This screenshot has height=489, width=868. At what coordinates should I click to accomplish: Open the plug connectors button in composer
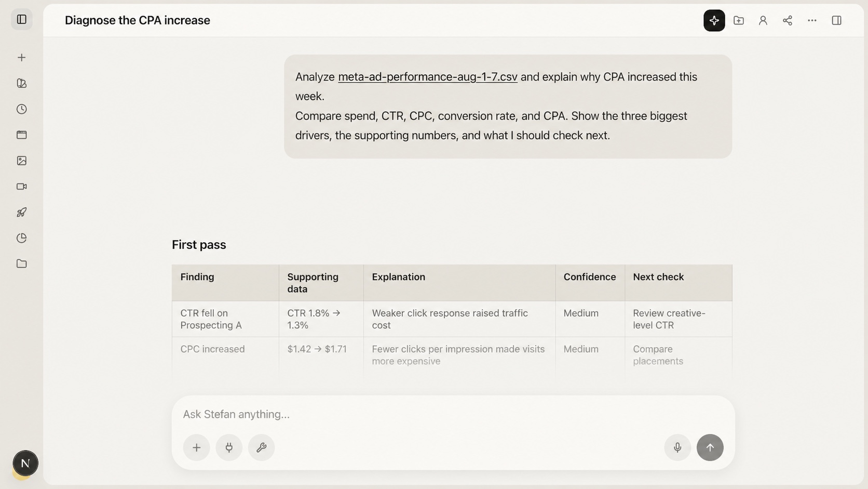coord(229,447)
